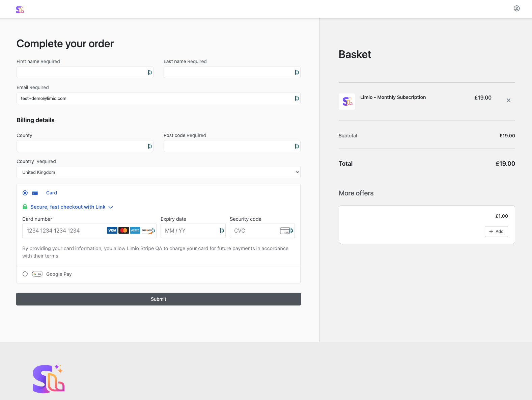Focus the Card number input field
This screenshot has width=532, height=400.
pos(89,231)
